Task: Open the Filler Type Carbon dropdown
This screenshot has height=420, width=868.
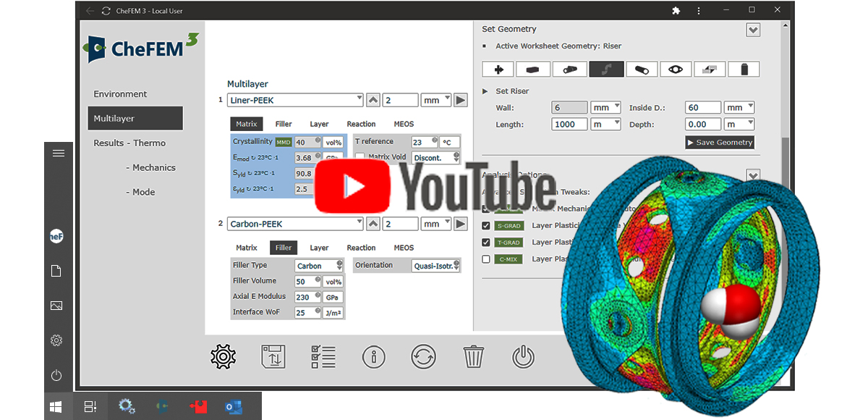Action: [x=319, y=266]
